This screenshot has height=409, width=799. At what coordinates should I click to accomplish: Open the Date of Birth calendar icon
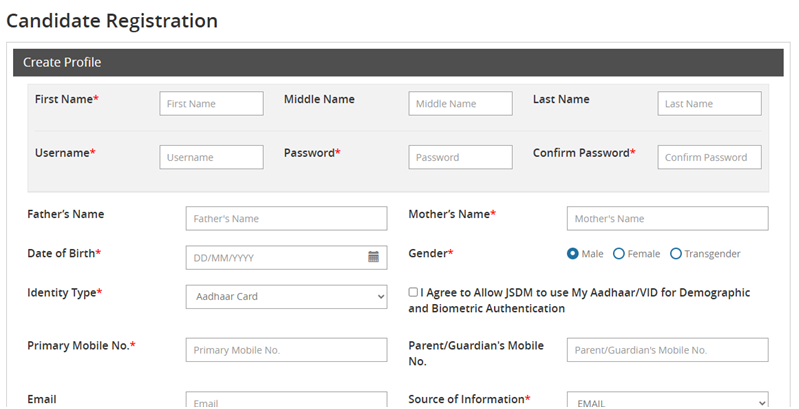[x=374, y=257]
